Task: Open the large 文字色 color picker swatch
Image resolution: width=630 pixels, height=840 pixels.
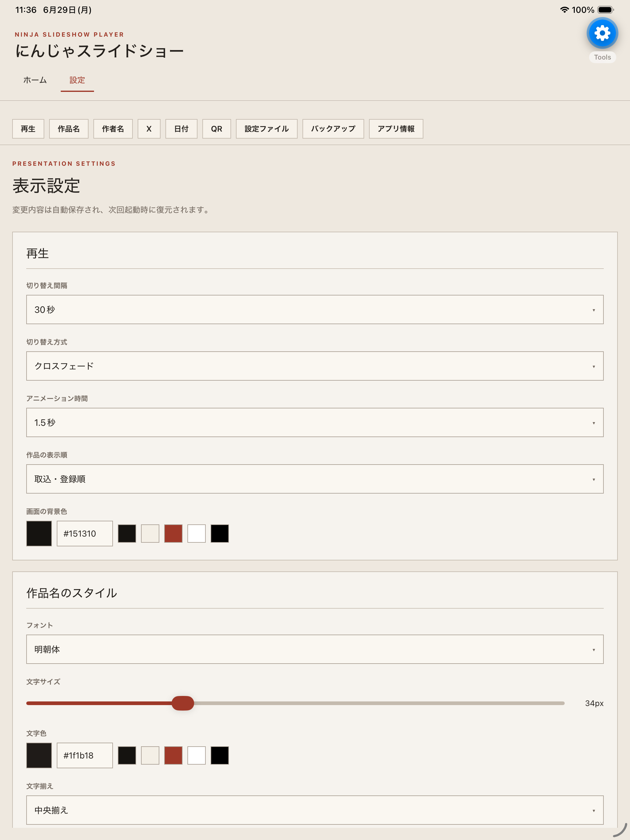Action: [x=39, y=755]
